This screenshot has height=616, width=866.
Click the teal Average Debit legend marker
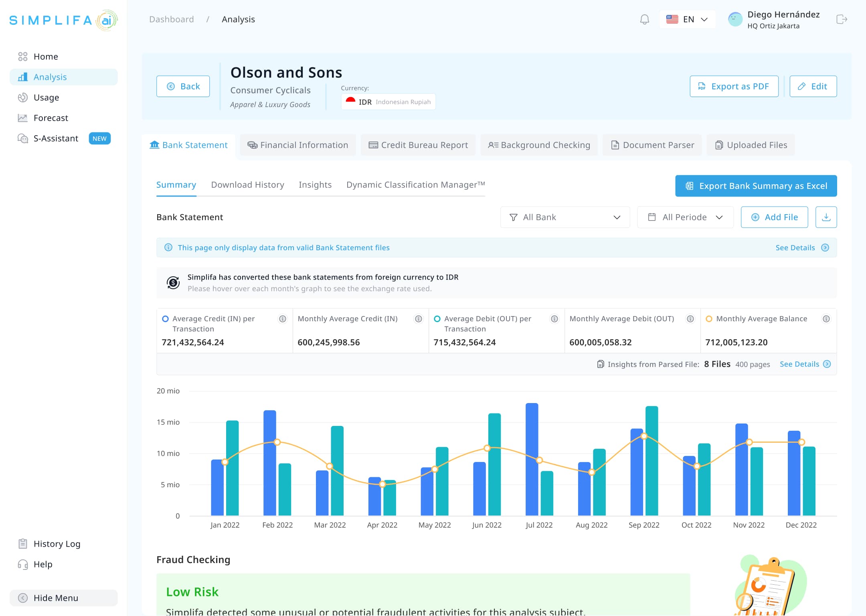(x=437, y=319)
